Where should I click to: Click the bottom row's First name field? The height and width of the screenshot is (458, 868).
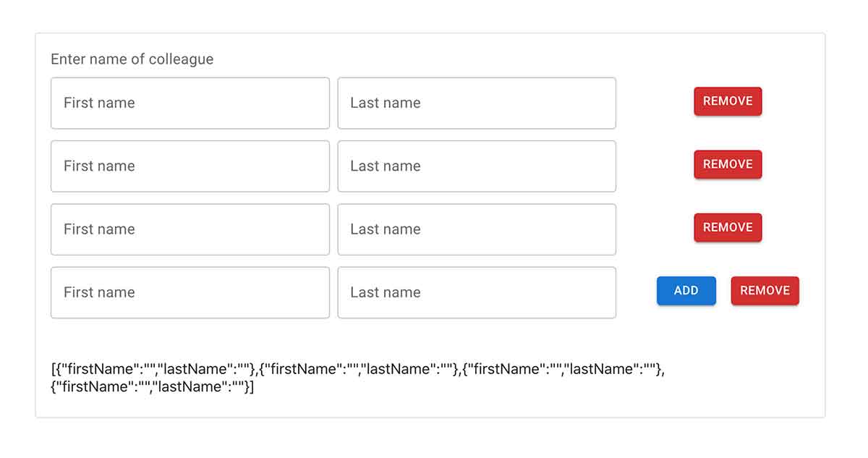pos(190,292)
